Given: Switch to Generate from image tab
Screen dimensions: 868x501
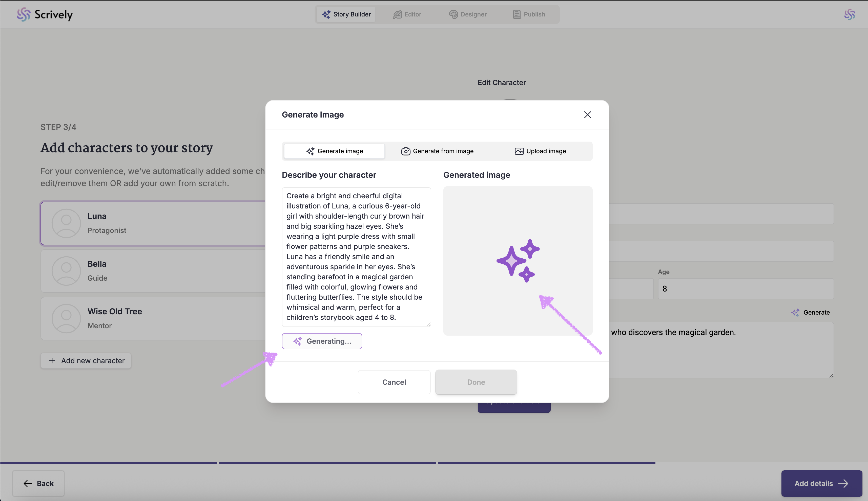Looking at the screenshot, I should point(437,151).
